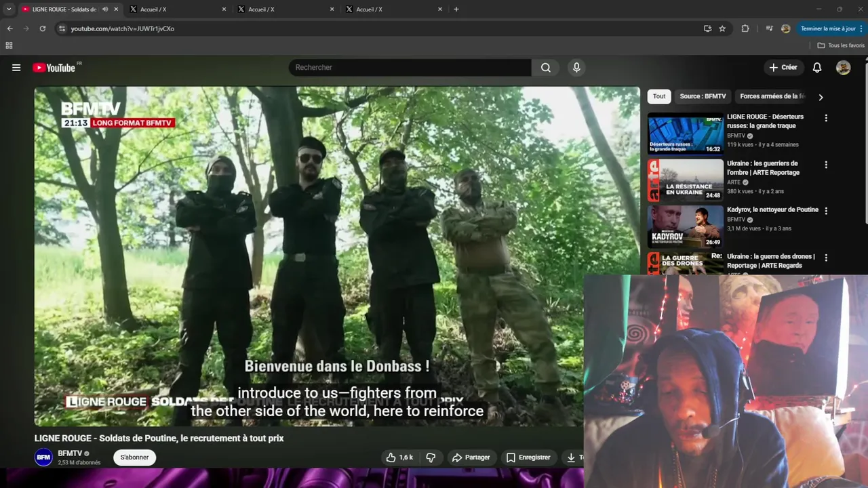Select the Tout filter chip
Screen dimensions: 868x488
659,96
